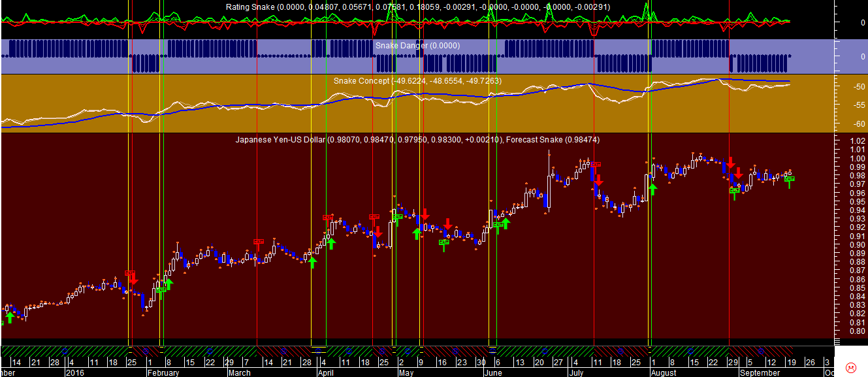This screenshot has width=868, height=377.
Task: Click the green up arrow in mid-December
Action: click(10, 317)
